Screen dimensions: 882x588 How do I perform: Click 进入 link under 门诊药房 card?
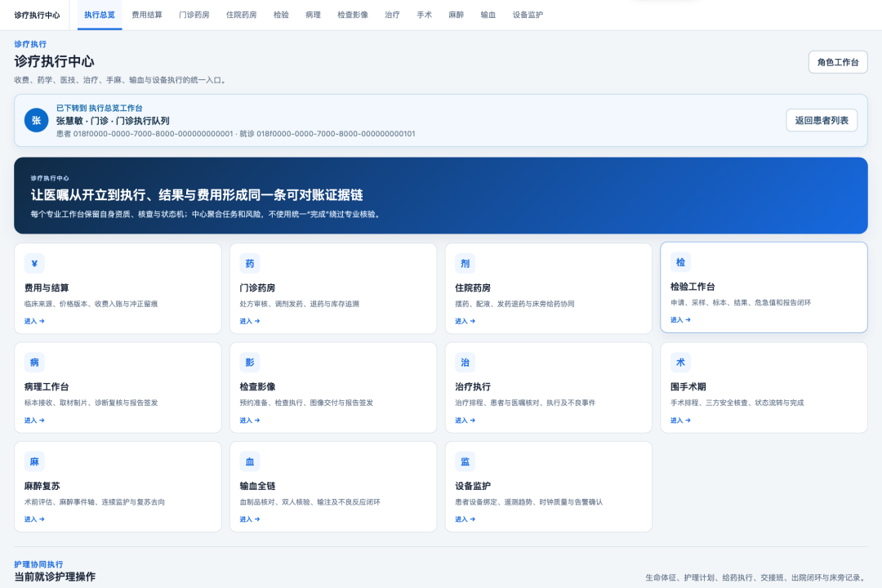click(x=250, y=321)
